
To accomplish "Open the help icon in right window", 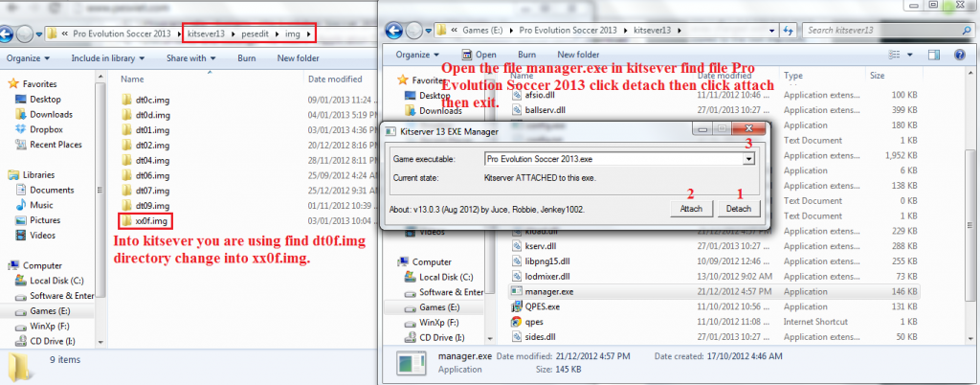I will click(959, 55).
